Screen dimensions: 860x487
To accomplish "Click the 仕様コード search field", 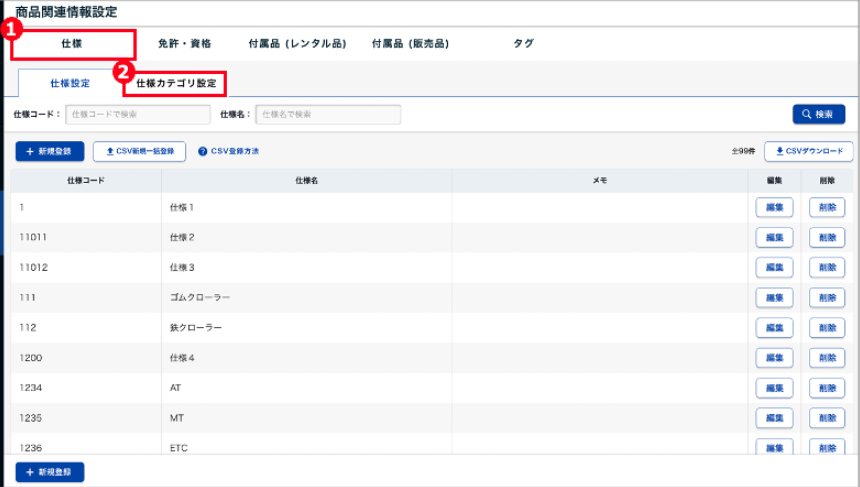I will click(138, 114).
